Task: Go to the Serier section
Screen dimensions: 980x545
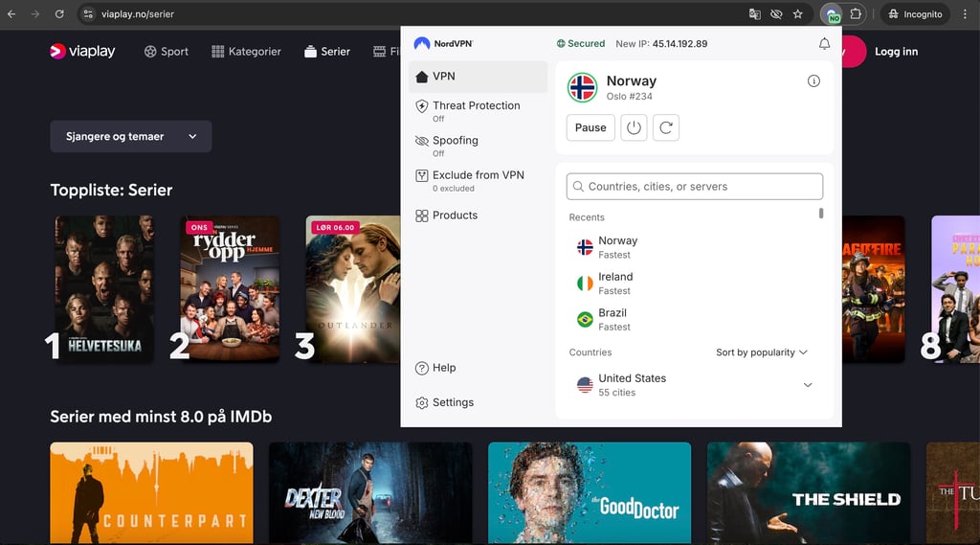Action: coord(327,52)
